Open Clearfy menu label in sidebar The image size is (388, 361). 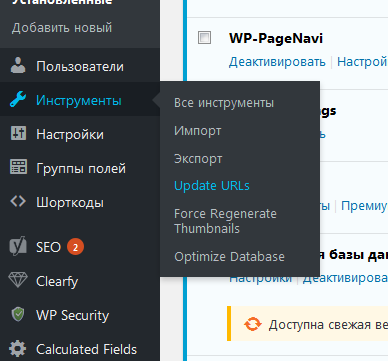pos(57,282)
